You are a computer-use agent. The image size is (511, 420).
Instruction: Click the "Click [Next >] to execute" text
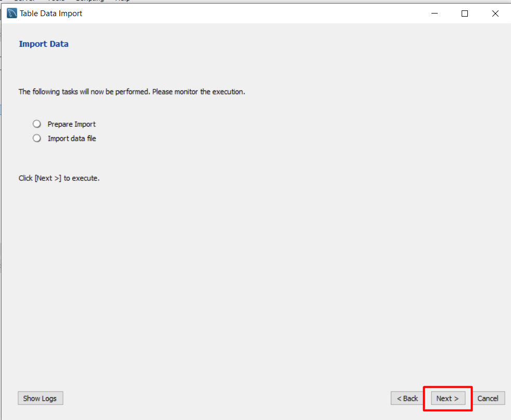point(59,178)
